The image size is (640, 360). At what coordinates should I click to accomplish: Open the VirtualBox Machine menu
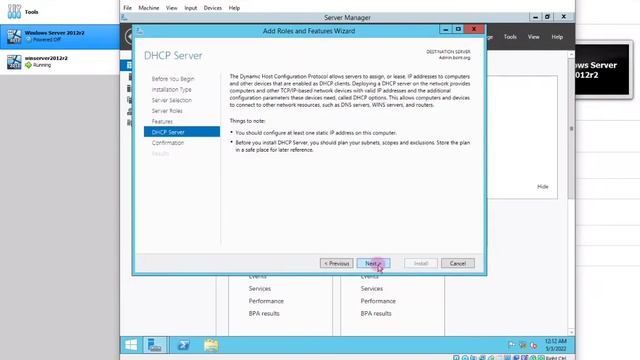(149, 8)
